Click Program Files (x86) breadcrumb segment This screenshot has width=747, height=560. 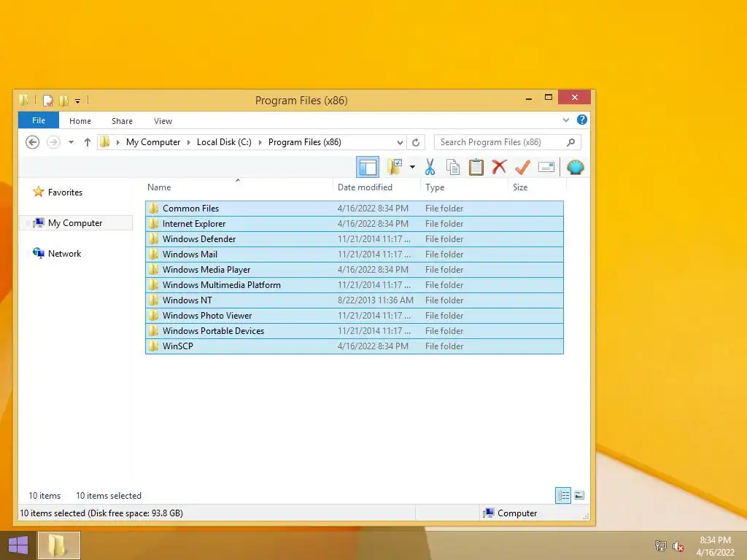(304, 142)
